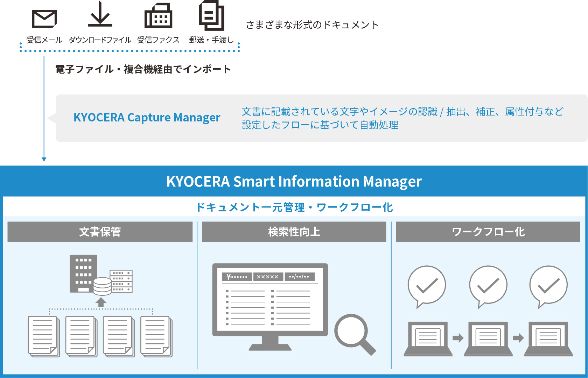Click the first document stack icon
This screenshot has height=378, width=588.
point(44,337)
